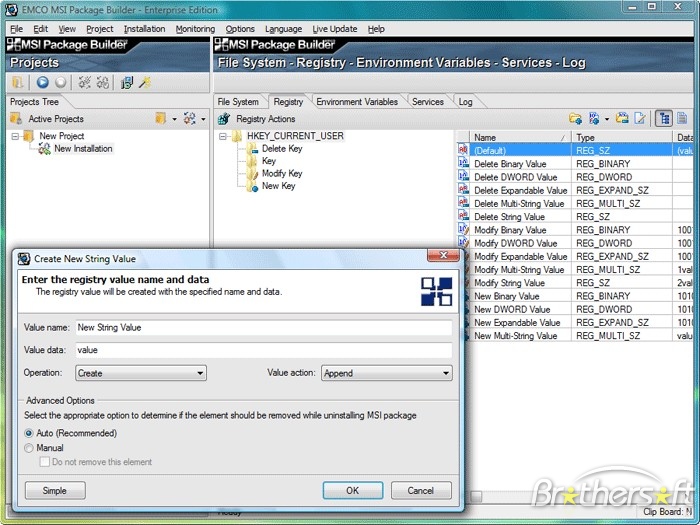The width and height of the screenshot is (700, 525).
Task: Click the Simple button
Action: coord(55,491)
